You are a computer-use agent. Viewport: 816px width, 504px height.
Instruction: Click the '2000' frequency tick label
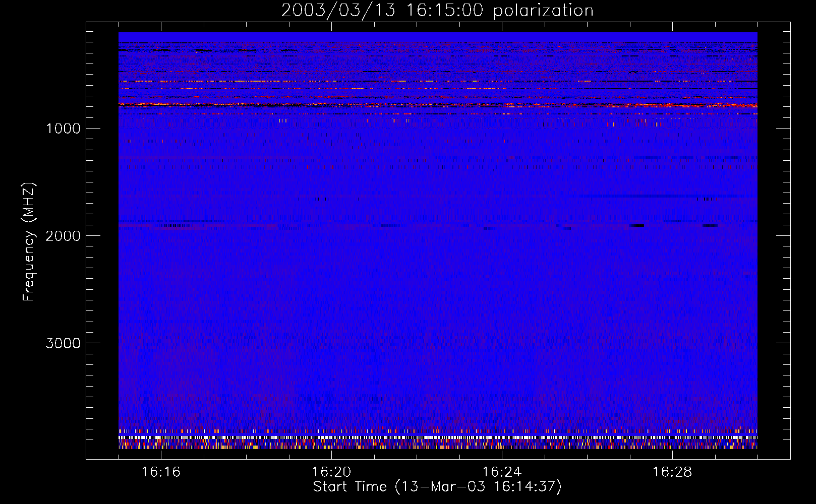[x=63, y=236]
